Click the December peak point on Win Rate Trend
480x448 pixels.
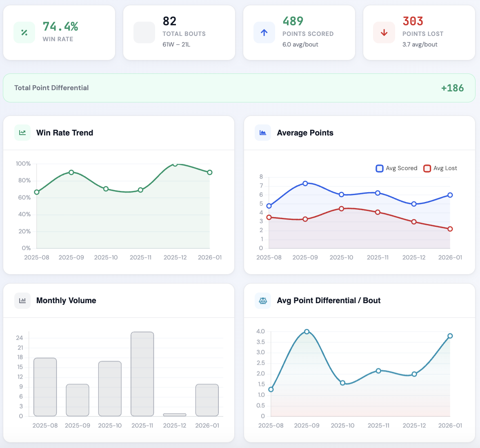coord(175,164)
